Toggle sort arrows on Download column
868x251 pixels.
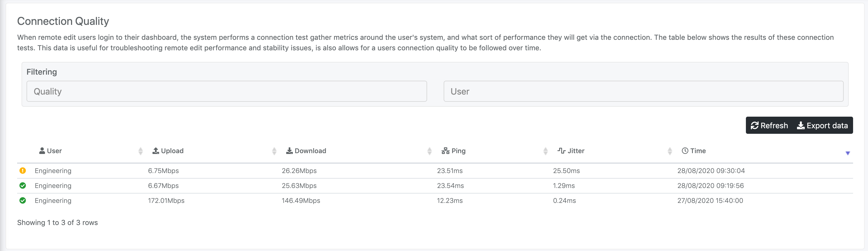click(429, 151)
